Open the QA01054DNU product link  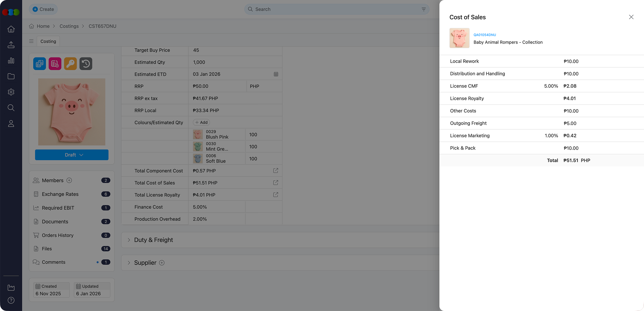(x=484, y=35)
